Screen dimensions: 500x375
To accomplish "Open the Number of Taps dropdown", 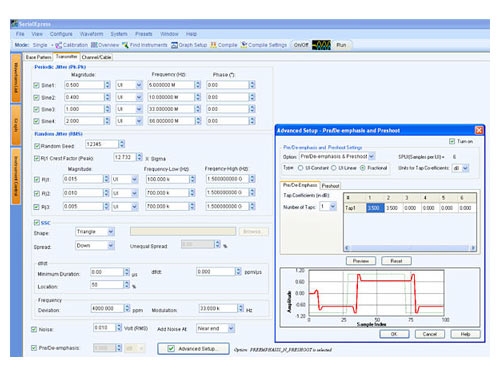I will click(333, 207).
